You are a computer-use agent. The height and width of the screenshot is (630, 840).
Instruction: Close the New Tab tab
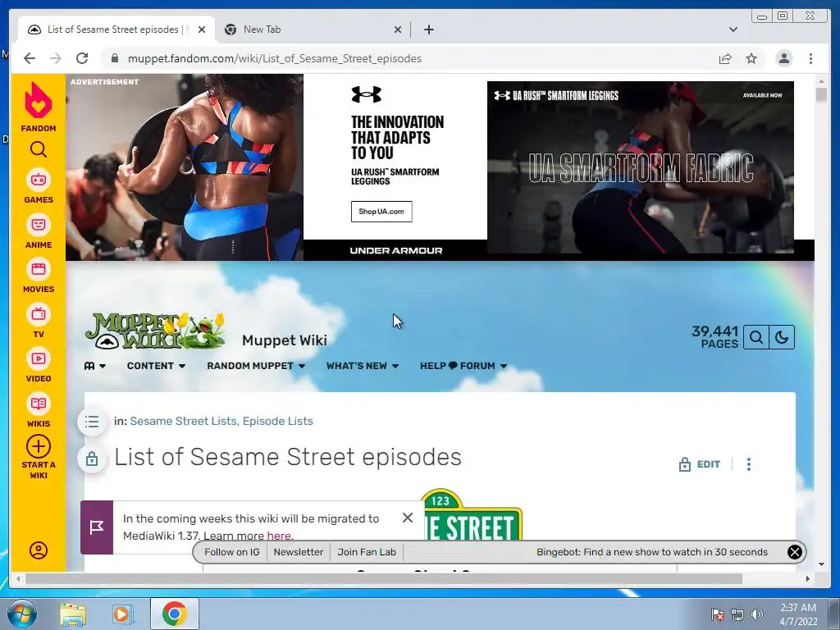click(398, 30)
